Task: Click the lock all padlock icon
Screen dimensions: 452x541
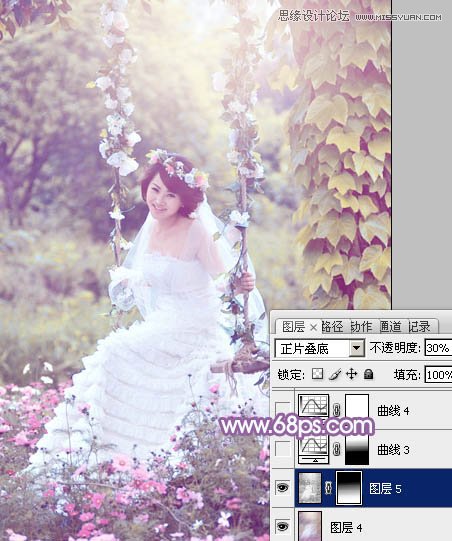Action: (x=369, y=374)
